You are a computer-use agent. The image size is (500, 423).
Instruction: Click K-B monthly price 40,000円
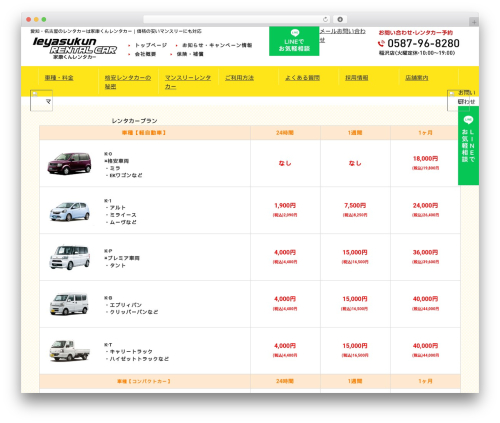(x=425, y=299)
